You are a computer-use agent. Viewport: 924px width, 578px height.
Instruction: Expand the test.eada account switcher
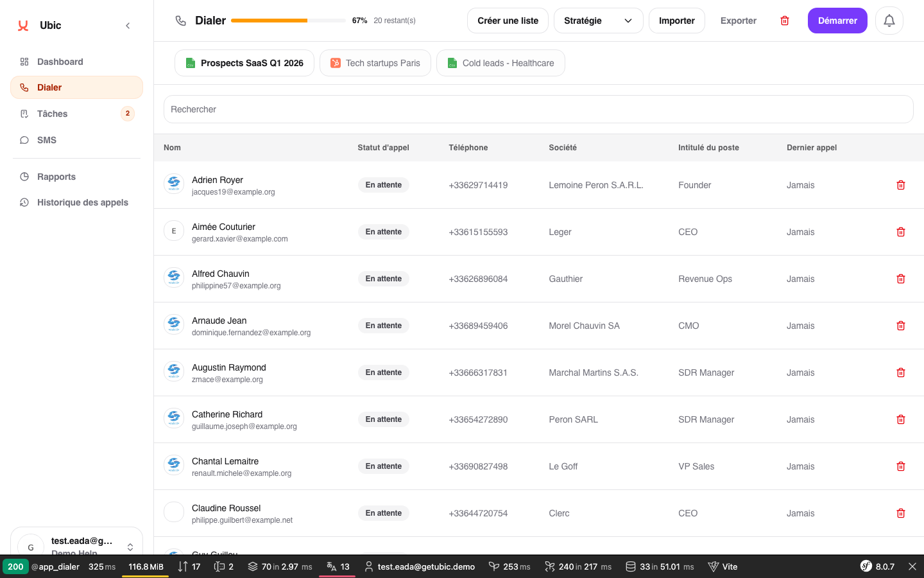130,547
